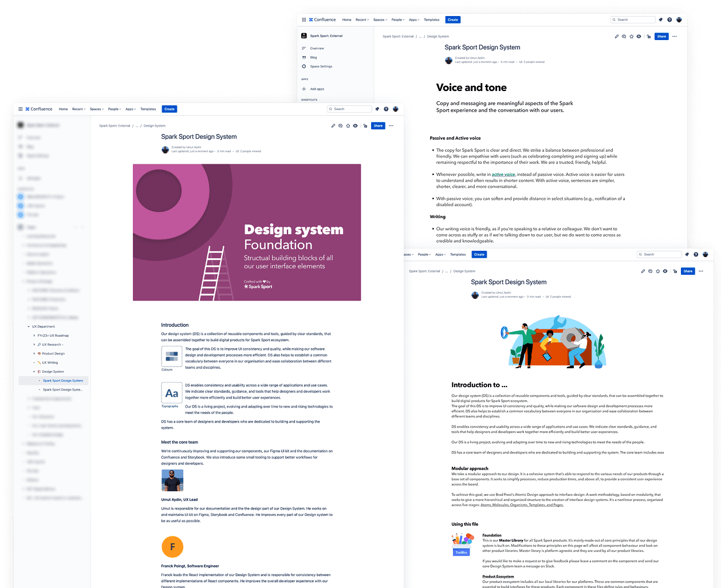
Task: Star the page in Introduction window
Action: [x=658, y=271]
